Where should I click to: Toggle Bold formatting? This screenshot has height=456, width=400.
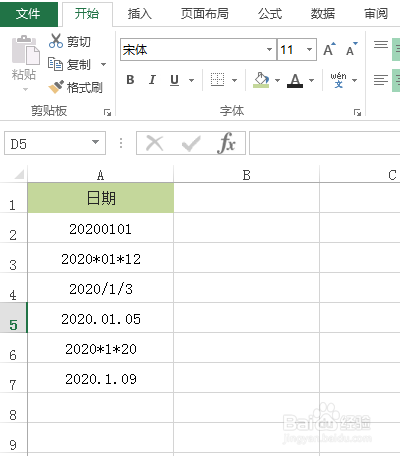[130, 80]
